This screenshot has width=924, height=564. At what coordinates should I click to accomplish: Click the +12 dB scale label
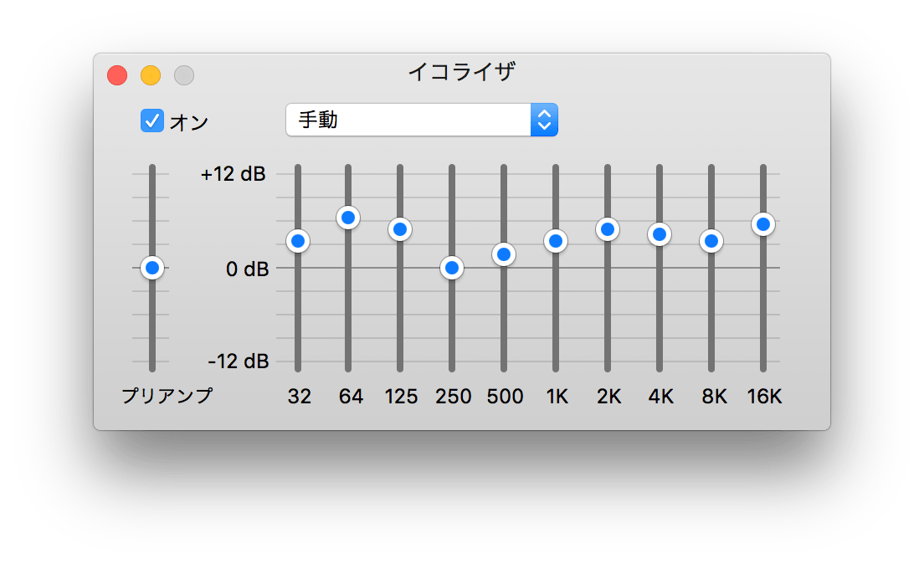[x=234, y=174]
